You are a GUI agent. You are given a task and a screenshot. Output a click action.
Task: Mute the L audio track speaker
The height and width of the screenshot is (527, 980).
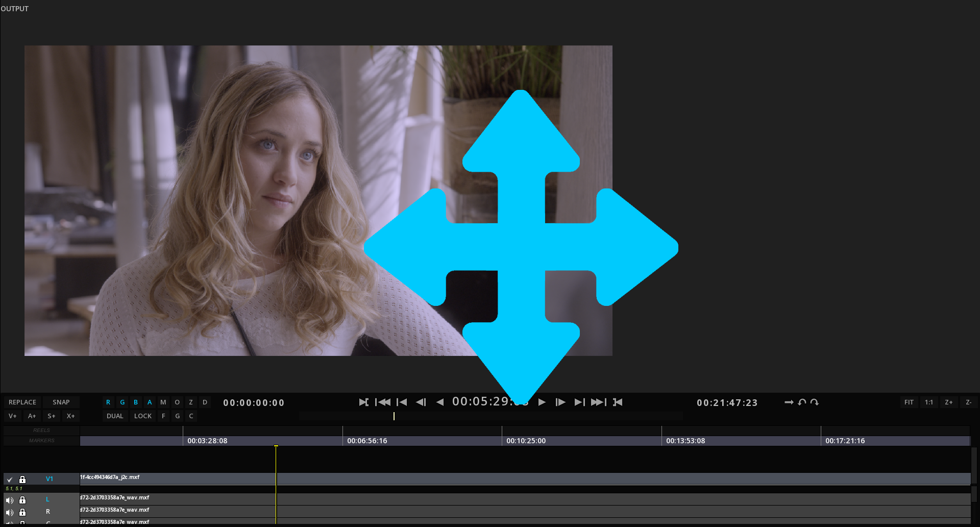pyautogui.click(x=10, y=500)
